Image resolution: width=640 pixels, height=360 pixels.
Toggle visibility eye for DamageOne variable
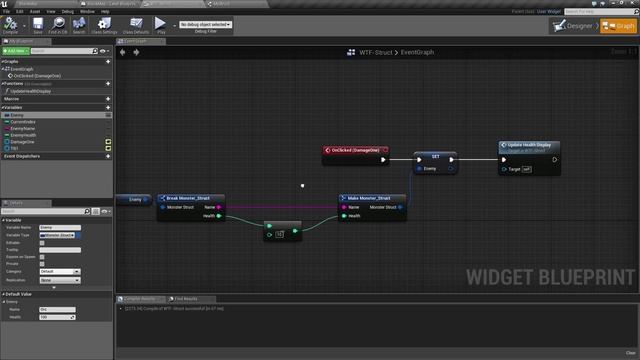click(x=108, y=142)
